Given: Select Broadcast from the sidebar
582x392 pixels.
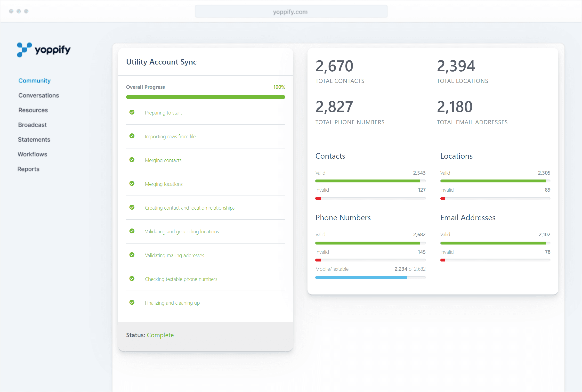Looking at the screenshot, I should (32, 125).
